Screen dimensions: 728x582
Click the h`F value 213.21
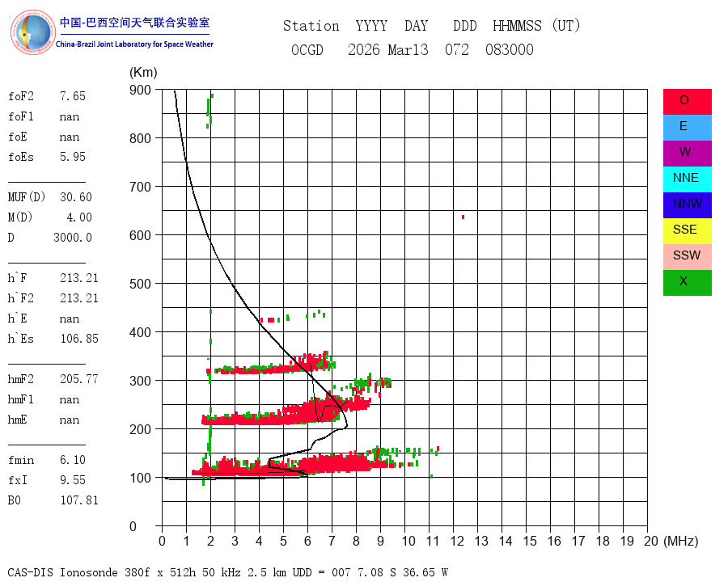[79, 278]
